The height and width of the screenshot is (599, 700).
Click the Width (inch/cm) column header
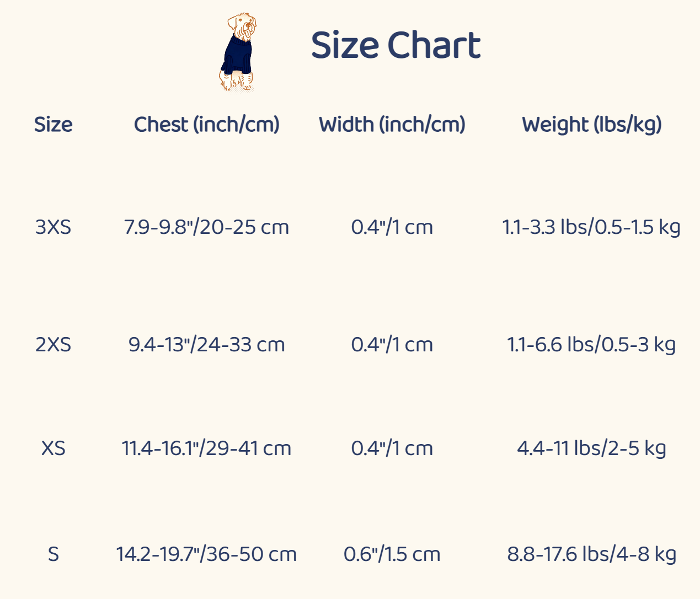(392, 125)
